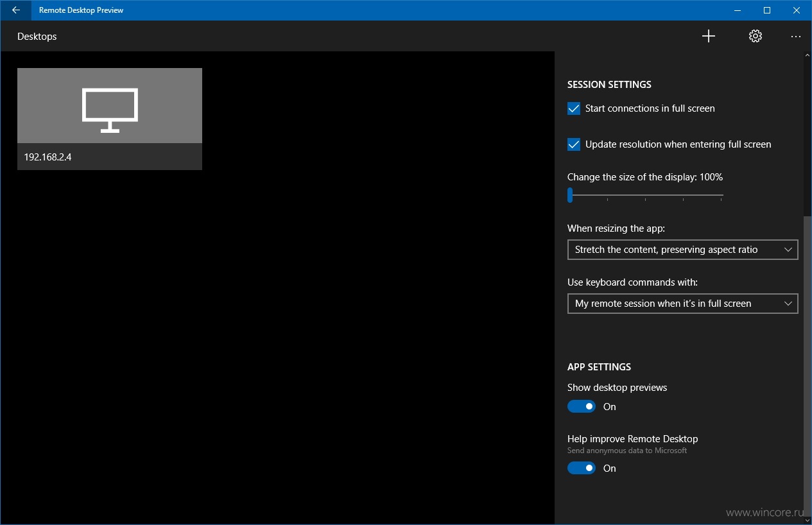Open the more options ellipsis menu
812x525 pixels.
pos(796,37)
